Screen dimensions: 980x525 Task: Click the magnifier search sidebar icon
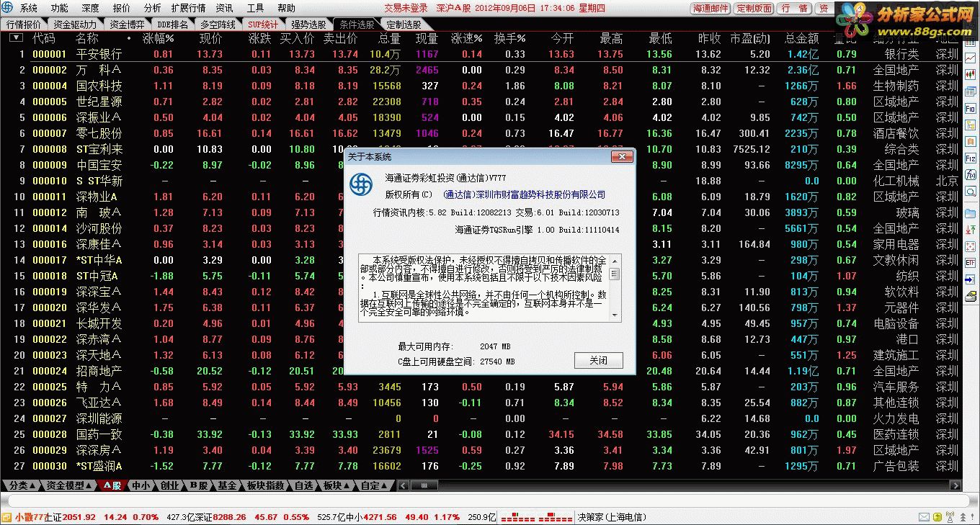[x=970, y=192]
